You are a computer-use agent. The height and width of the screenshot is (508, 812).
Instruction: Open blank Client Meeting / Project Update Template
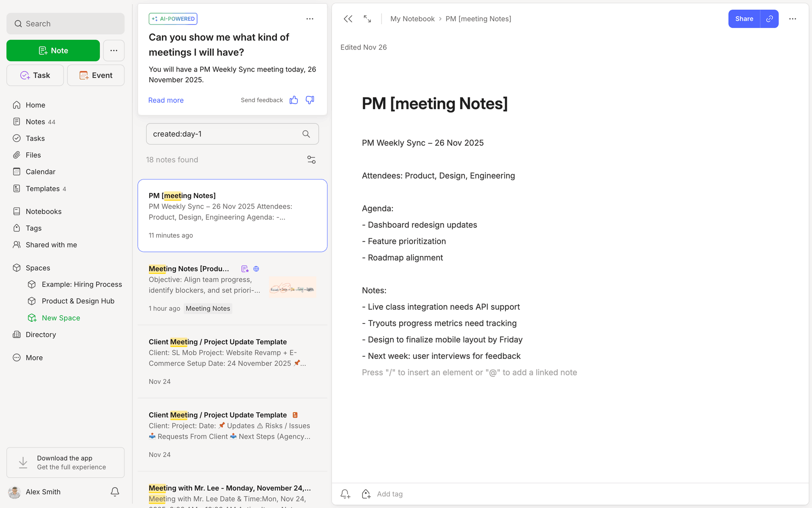click(x=232, y=435)
